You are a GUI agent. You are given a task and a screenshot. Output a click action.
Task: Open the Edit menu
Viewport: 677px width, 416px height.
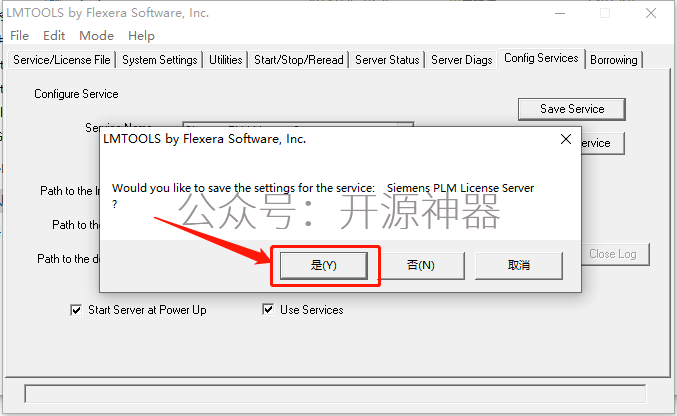[54, 36]
